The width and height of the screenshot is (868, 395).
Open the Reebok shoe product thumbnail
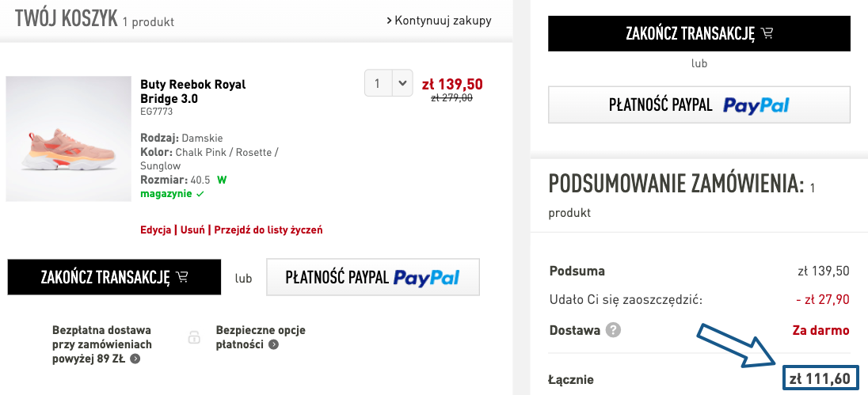coord(68,139)
